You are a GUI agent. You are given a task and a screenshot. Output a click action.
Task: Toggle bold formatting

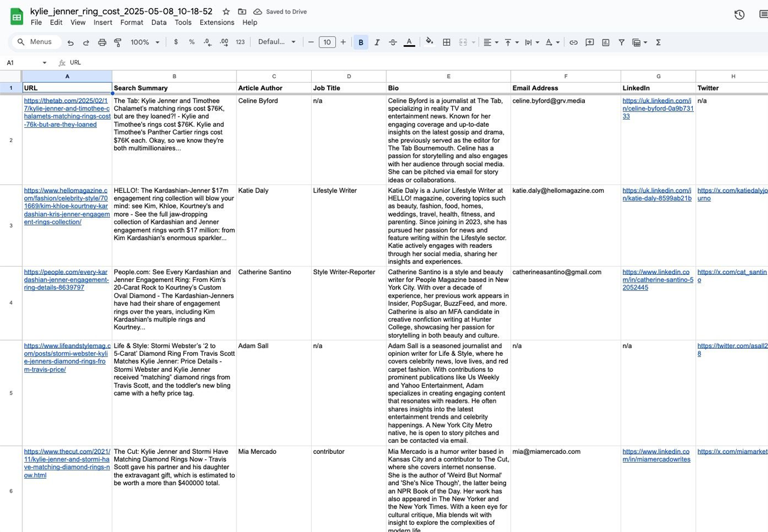coord(361,42)
